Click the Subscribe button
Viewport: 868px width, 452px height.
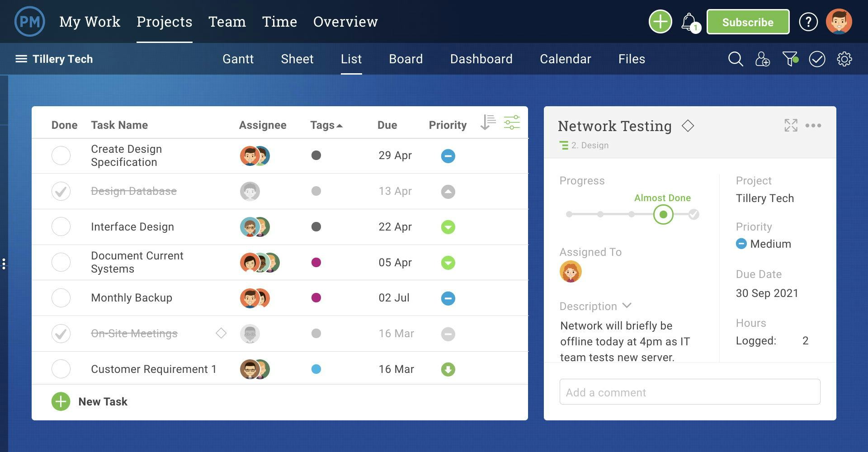pyautogui.click(x=748, y=22)
